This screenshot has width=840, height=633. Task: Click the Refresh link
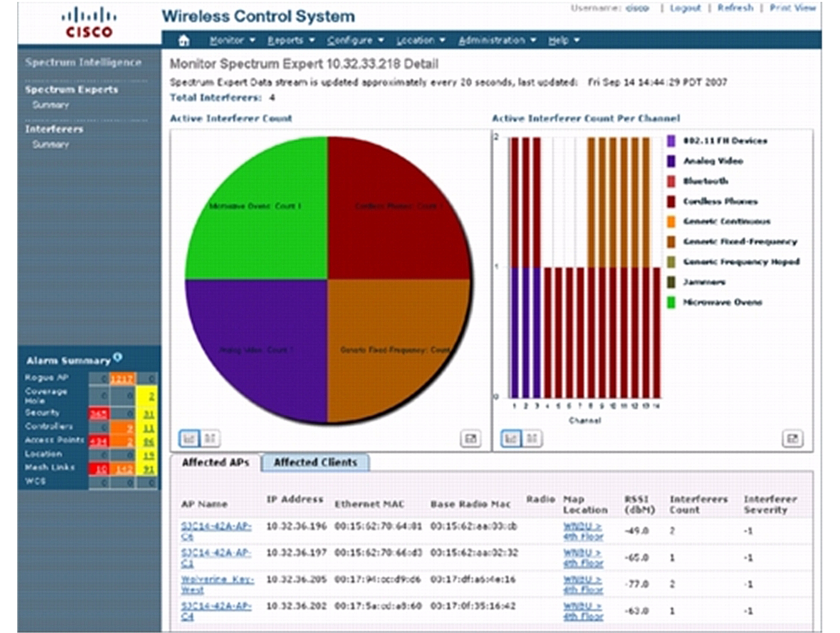pos(735,8)
